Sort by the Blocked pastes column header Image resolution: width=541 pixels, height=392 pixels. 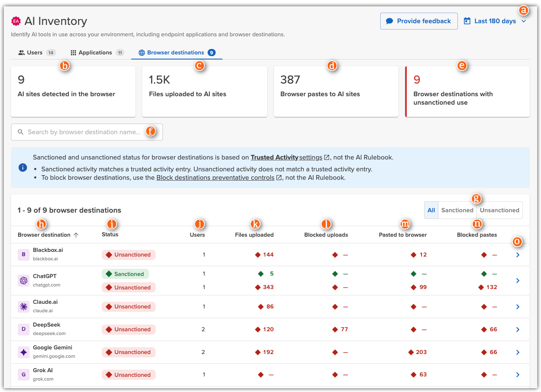(477, 235)
